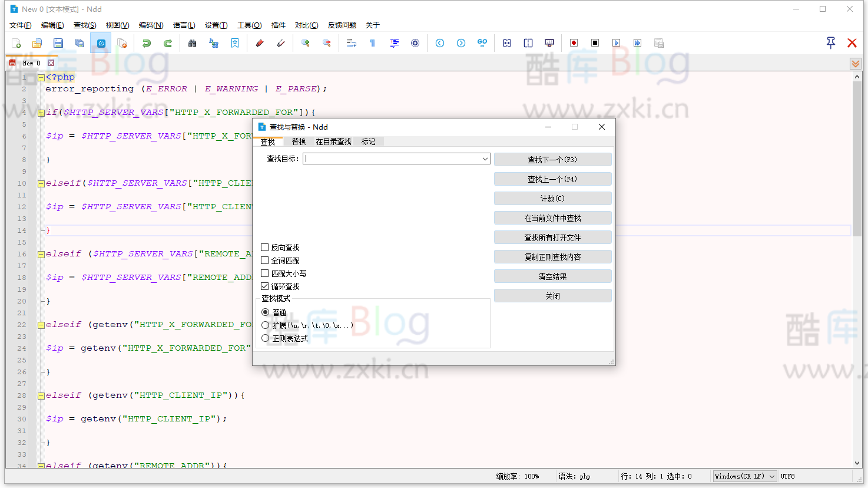This screenshot has width=868, height=488.
Task: Disable the 循环查找 checkbox
Action: point(265,286)
